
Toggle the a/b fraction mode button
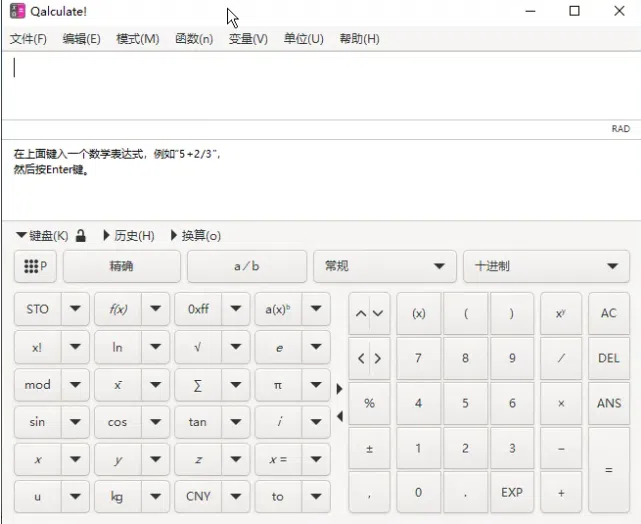click(x=247, y=266)
